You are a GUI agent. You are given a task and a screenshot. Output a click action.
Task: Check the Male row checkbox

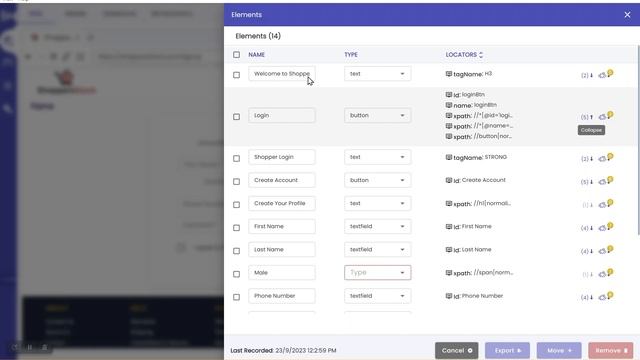click(x=236, y=274)
